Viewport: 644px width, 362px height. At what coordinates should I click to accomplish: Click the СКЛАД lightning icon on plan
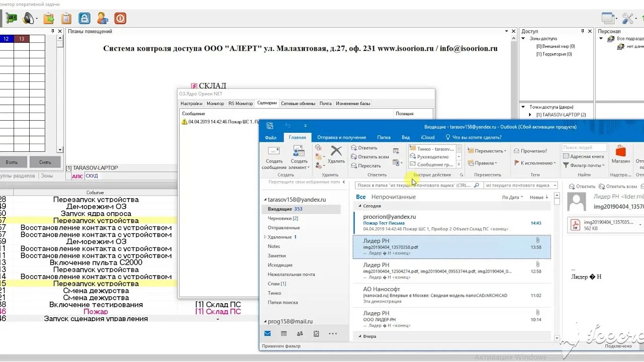pos(194,86)
